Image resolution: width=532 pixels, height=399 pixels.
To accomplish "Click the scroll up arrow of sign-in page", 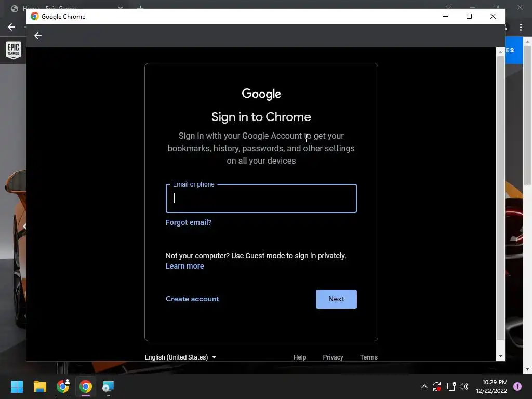I will (500, 51).
